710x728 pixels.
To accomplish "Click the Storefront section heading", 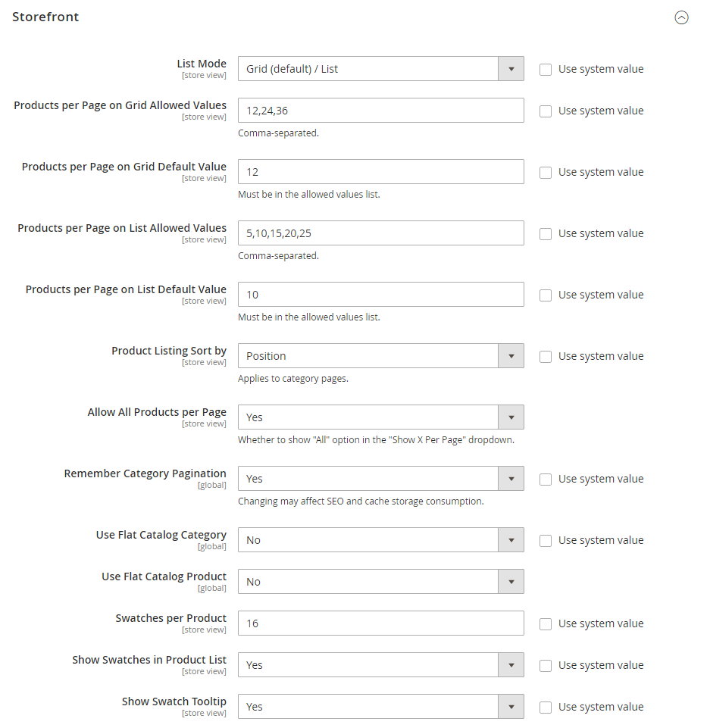I will point(45,17).
